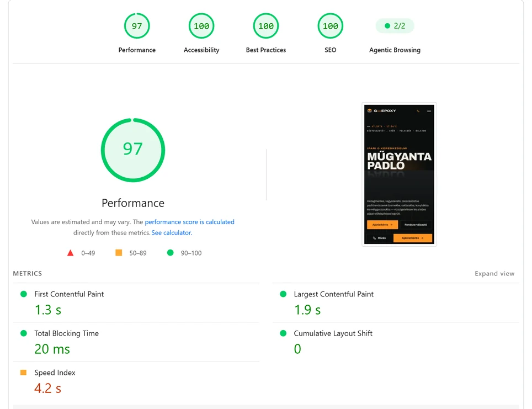The width and height of the screenshot is (532, 409).
Task: Open the G-Epoxy mobile page screenshot thumbnail
Action: coord(399,174)
